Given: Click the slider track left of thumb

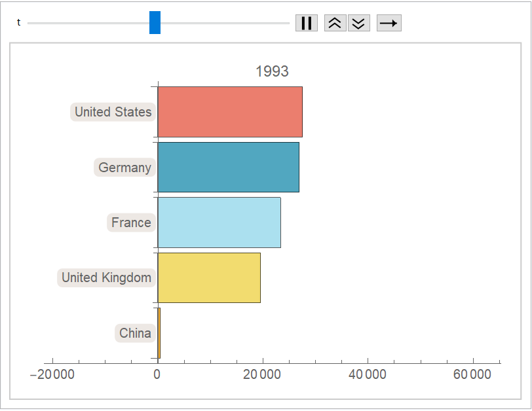Looking at the screenshot, I should point(85,23).
